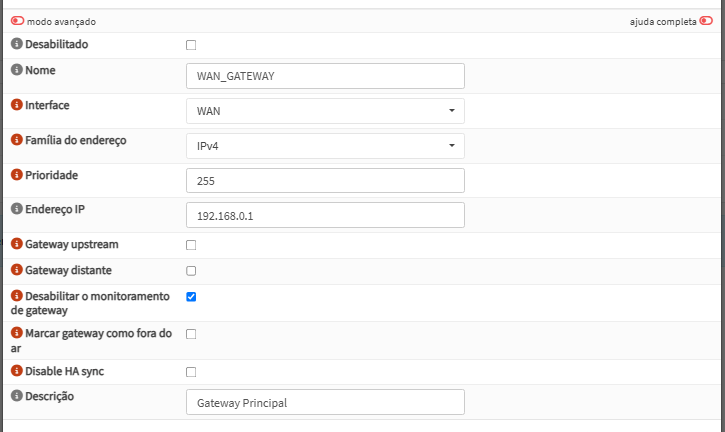This screenshot has width=725, height=432.
Task: Click the Prioridade label text
Action: (x=51, y=175)
